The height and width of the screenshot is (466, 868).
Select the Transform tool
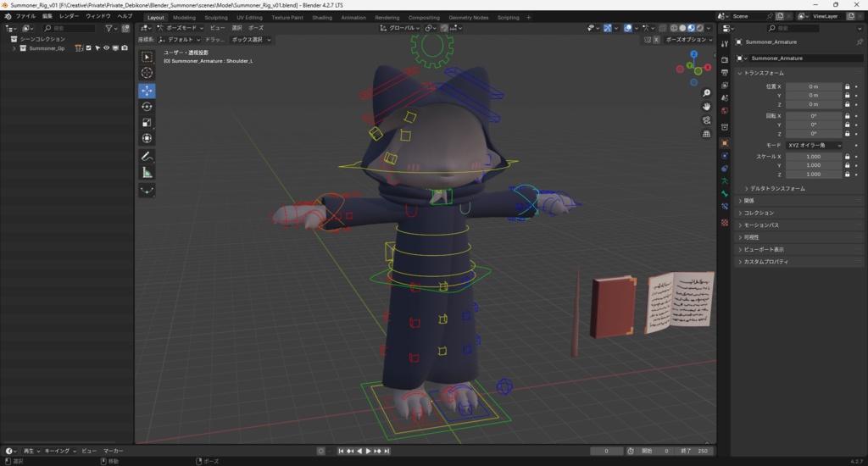click(x=147, y=138)
